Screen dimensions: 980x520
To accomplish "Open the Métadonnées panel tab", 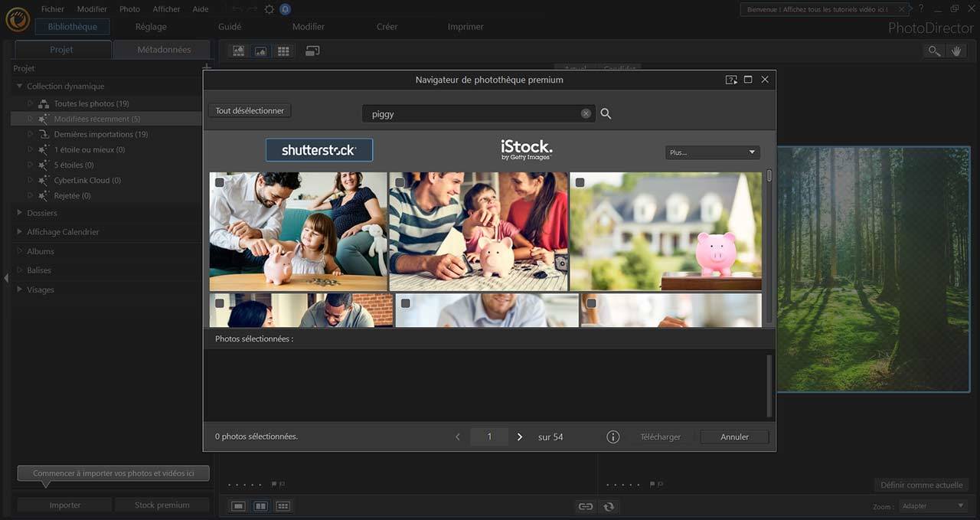I will (164, 50).
